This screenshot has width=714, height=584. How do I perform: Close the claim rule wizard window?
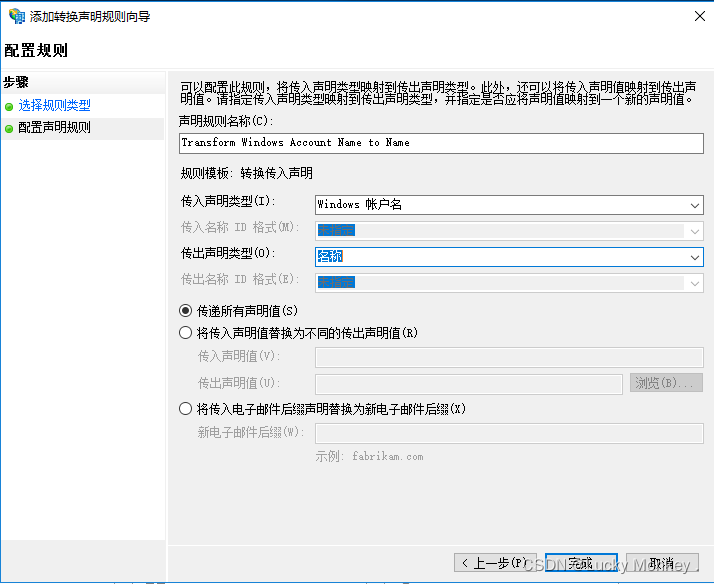pos(699,16)
